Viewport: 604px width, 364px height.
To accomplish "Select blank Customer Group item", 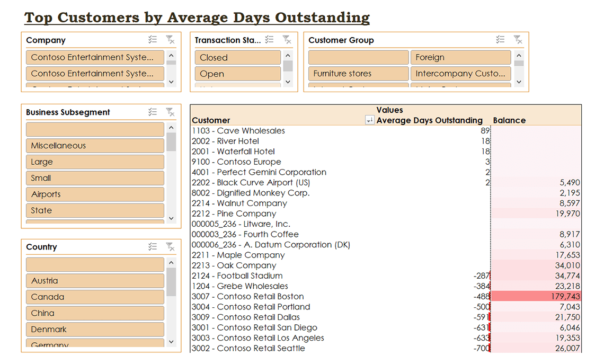I will 358,57.
